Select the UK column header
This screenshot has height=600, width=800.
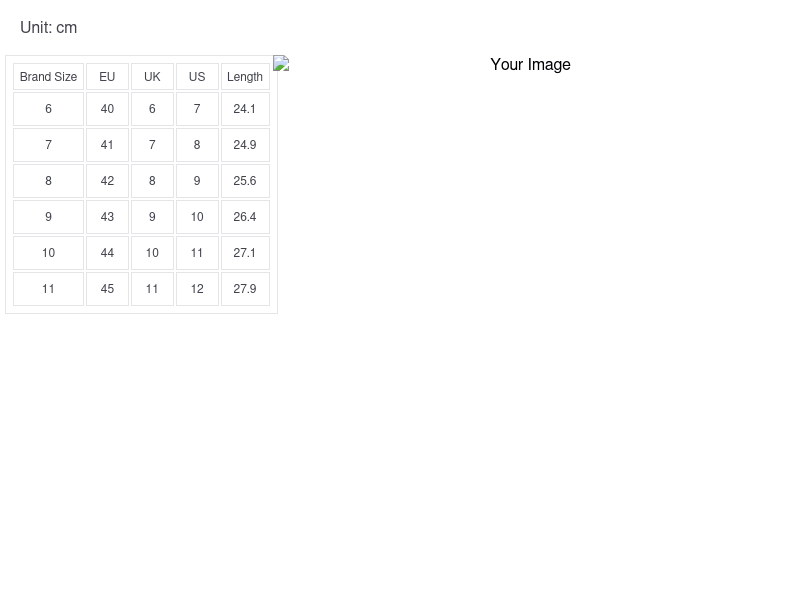(152, 77)
